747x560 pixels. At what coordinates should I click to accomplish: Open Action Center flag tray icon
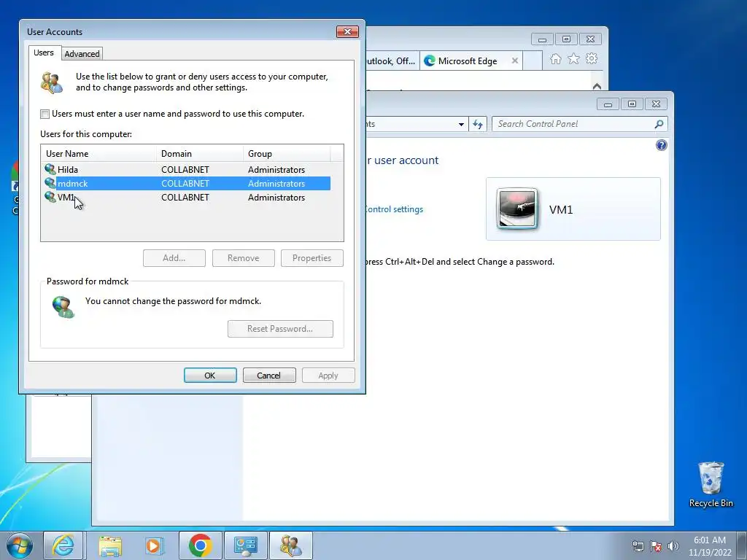tap(656, 546)
